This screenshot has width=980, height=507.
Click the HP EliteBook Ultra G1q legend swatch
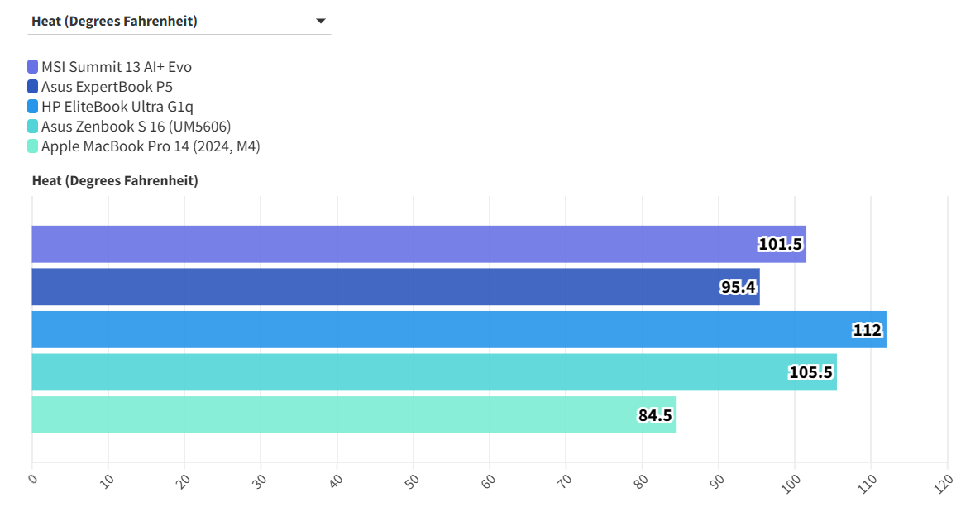tap(33, 107)
